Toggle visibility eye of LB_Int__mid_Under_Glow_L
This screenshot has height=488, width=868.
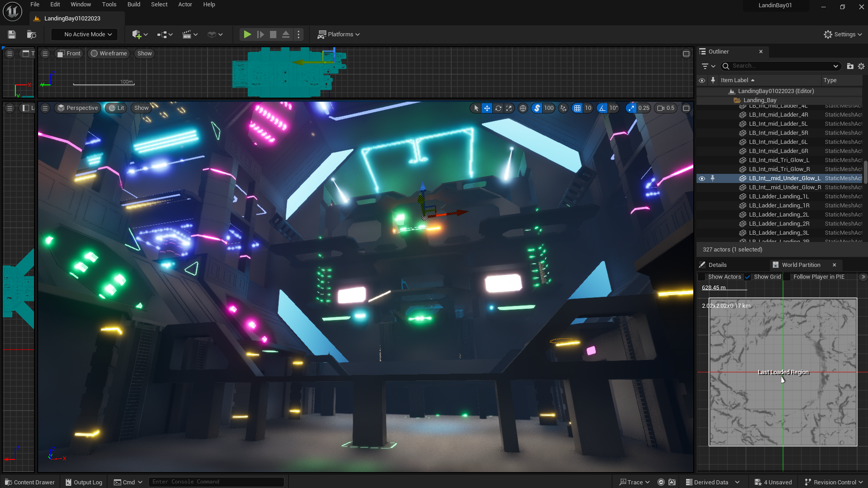702,178
